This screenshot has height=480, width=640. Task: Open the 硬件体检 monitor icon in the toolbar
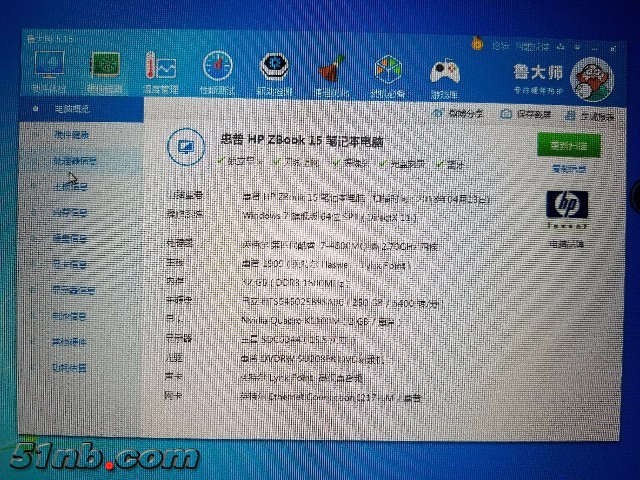tap(49, 64)
